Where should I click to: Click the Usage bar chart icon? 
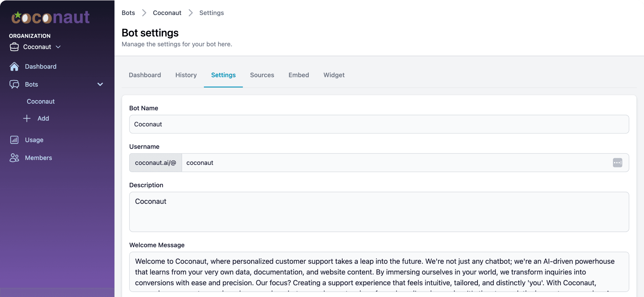coord(14,139)
